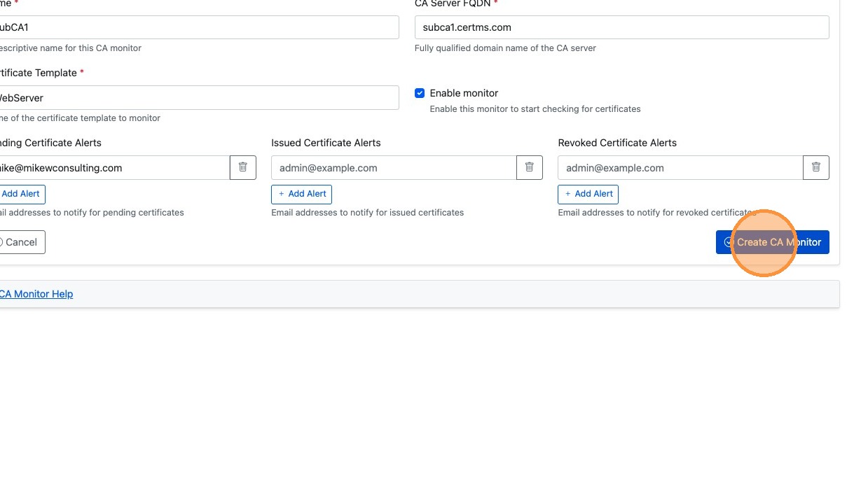Click Add Alert under Issued Certificate Alerts
Screen dimensions: 868x485
click(x=302, y=194)
